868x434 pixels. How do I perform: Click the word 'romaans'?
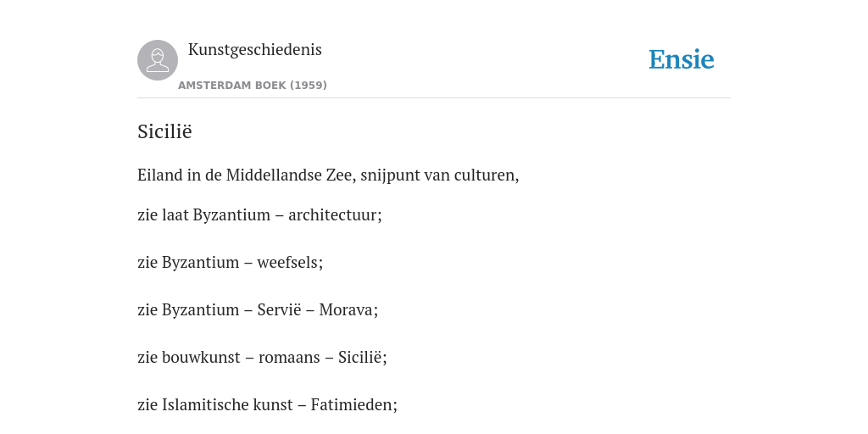[289, 358]
